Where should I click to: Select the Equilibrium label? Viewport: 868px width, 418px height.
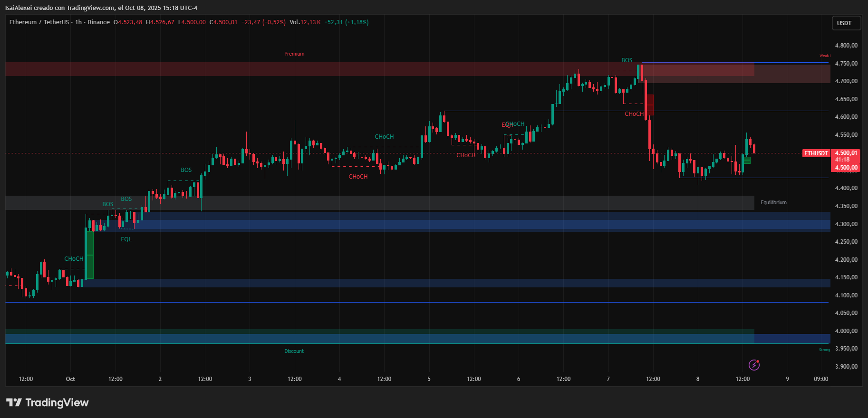tap(773, 203)
